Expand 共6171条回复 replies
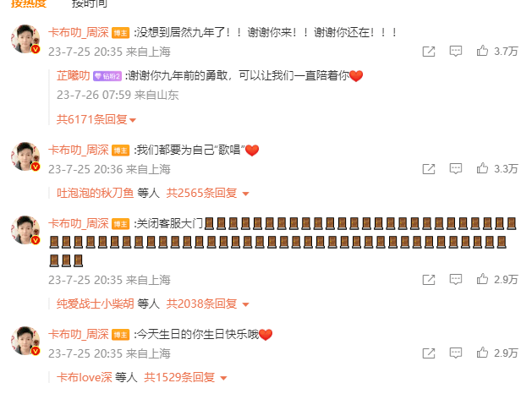The image size is (532, 394). point(96,119)
